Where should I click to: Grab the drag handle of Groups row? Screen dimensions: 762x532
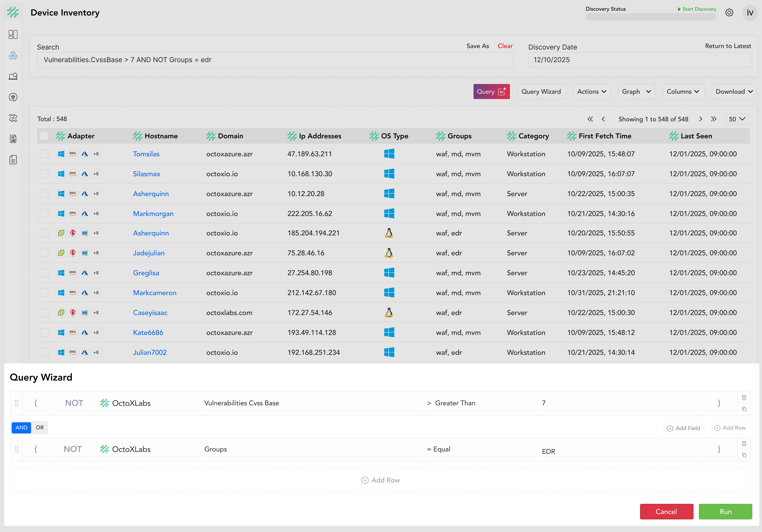17,449
